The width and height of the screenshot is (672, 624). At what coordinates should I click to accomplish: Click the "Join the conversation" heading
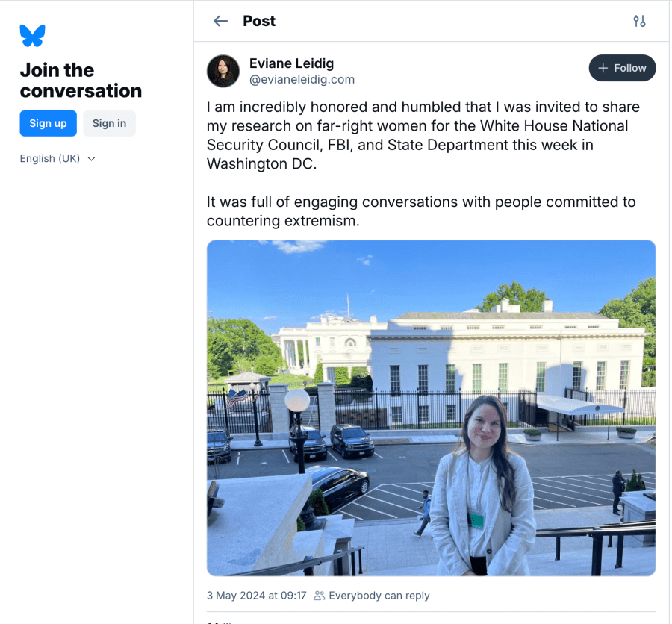pos(81,81)
